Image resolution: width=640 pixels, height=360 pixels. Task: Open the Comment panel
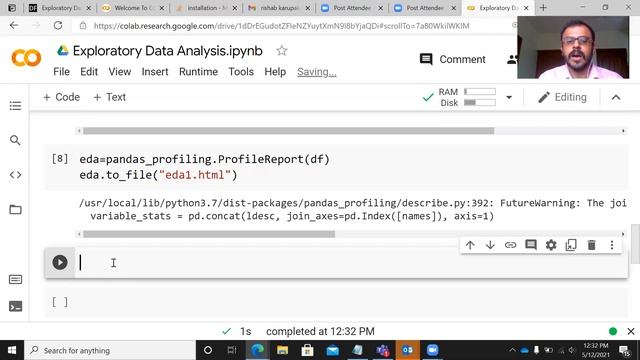[452, 59]
